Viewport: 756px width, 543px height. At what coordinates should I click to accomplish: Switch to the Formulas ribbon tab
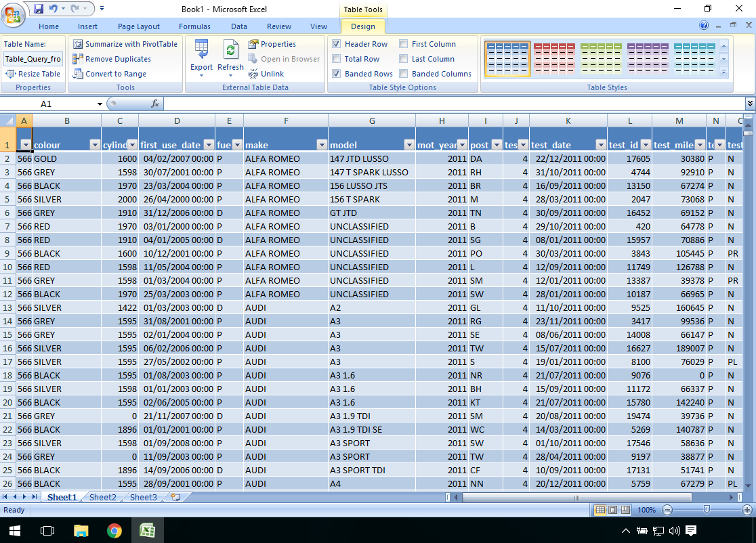click(194, 26)
